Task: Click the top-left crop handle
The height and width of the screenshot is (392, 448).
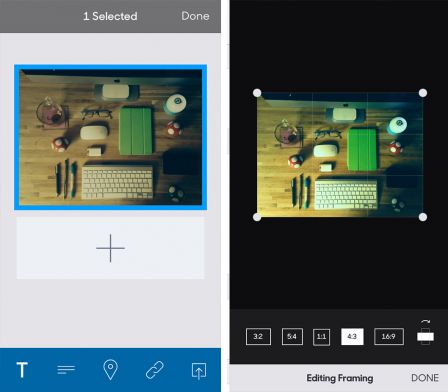Action: [257, 93]
